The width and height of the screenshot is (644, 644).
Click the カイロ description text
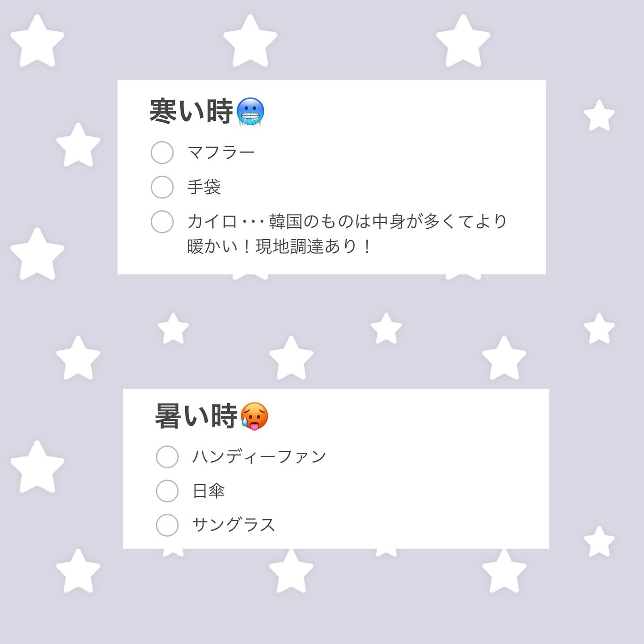point(347,233)
